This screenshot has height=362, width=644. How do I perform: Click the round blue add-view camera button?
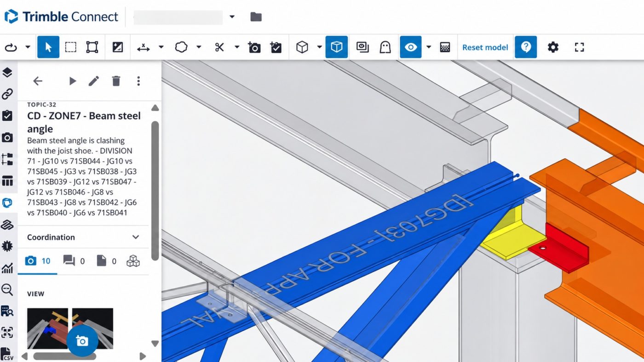pos(82,340)
